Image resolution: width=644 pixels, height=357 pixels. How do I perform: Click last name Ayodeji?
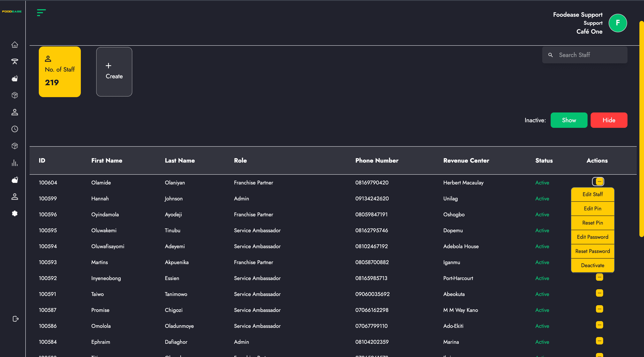pos(173,215)
